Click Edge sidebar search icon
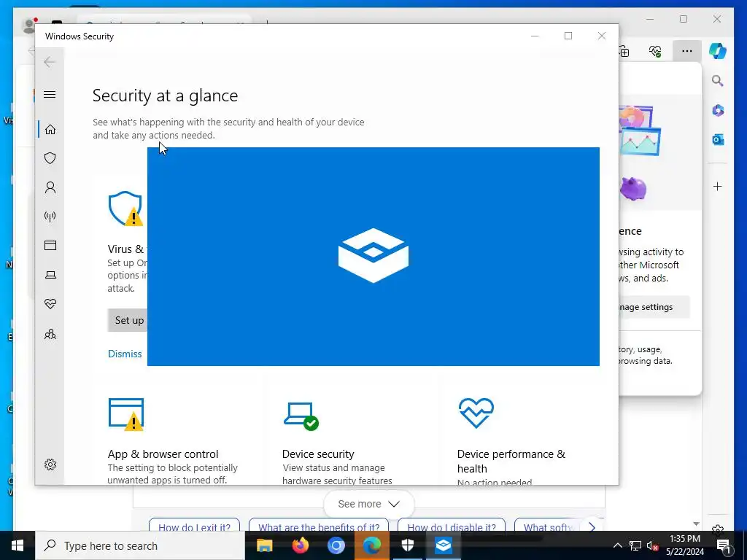The image size is (747, 560). (718, 81)
